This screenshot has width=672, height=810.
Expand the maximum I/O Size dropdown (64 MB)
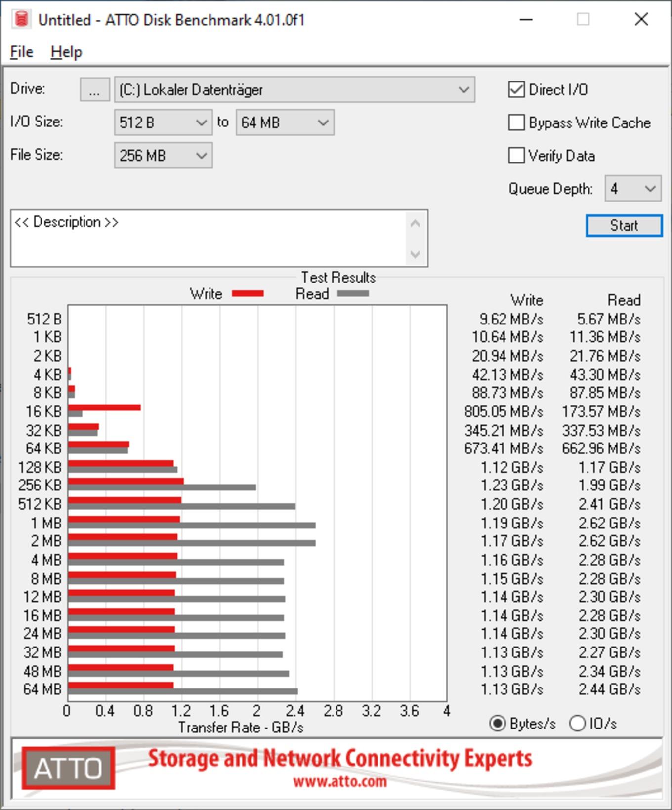coord(285,122)
